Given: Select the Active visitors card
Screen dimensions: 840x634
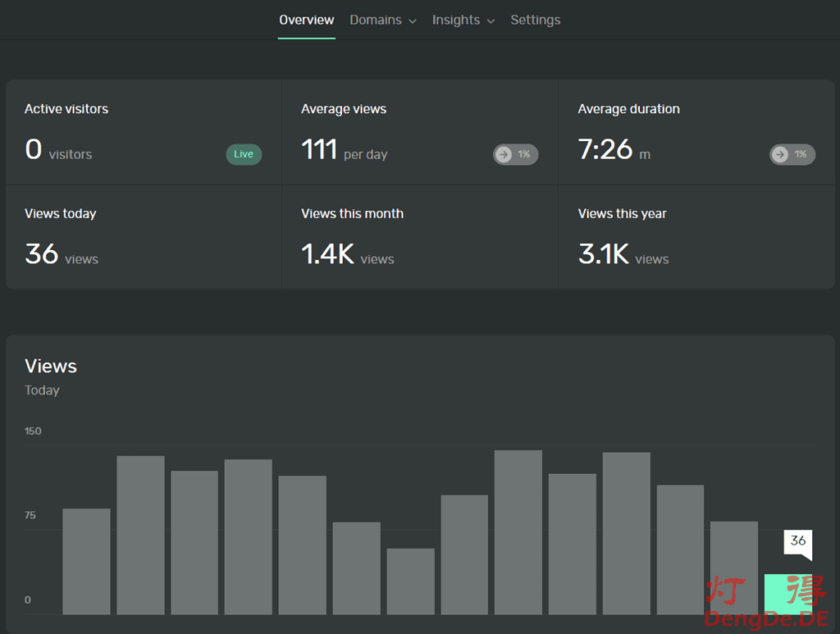Looking at the screenshot, I should [x=144, y=132].
